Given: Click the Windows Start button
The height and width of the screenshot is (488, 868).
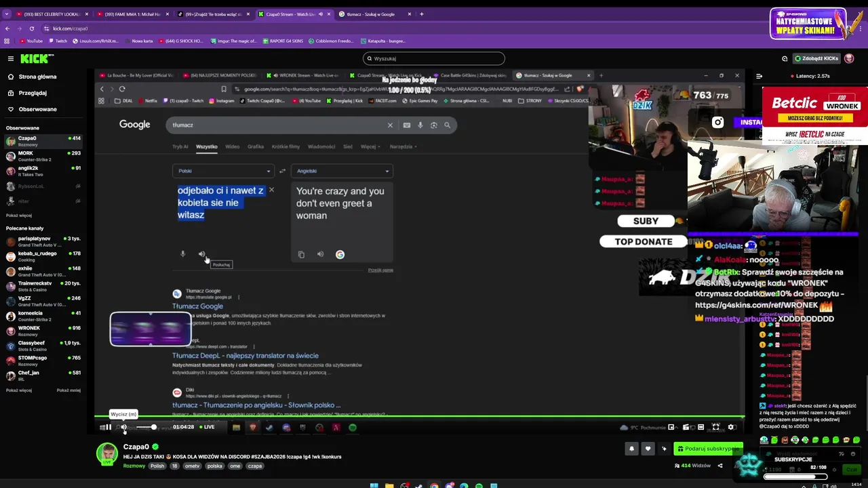Looking at the screenshot, I should pyautogui.click(x=374, y=485).
